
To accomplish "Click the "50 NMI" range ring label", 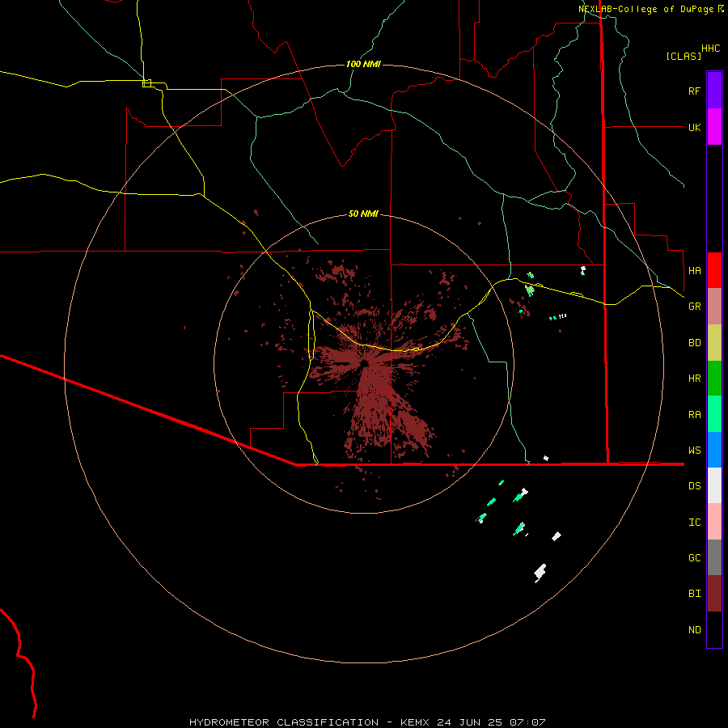I will (363, 214).
